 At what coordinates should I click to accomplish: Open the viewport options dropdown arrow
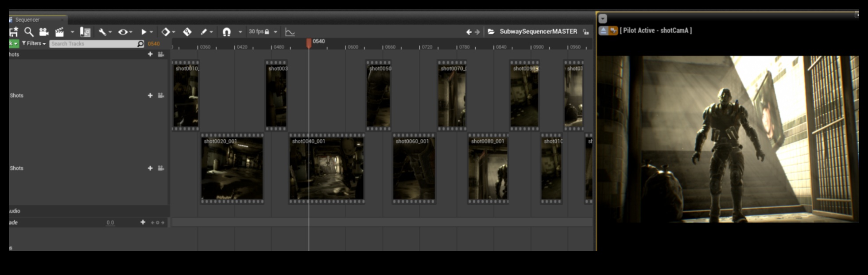point(603,19)
